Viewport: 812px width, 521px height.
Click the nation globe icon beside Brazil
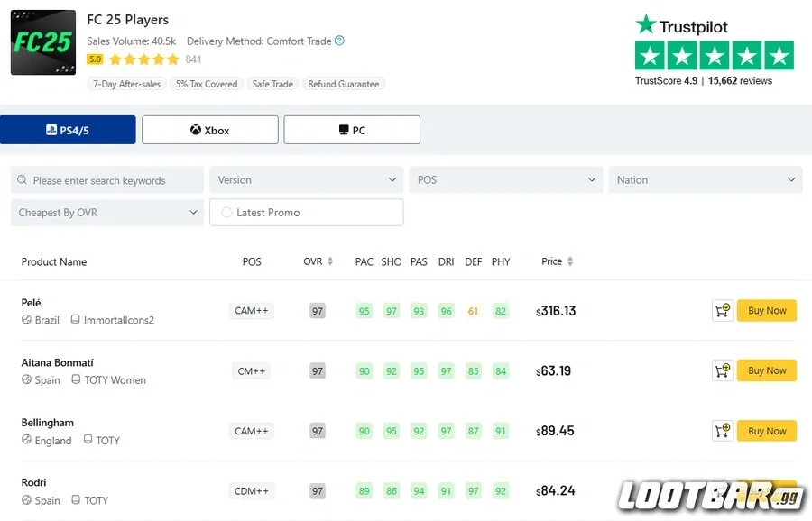point(26,320)
